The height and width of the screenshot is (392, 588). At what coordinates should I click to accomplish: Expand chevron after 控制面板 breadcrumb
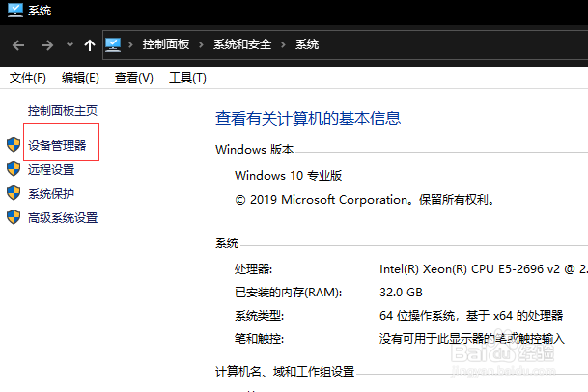pyautogui.click(x=202, y=45)
